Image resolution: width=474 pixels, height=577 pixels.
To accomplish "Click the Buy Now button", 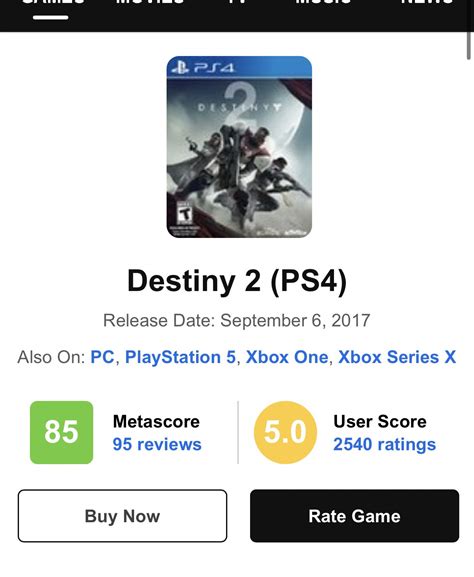I will coord(123,516).
